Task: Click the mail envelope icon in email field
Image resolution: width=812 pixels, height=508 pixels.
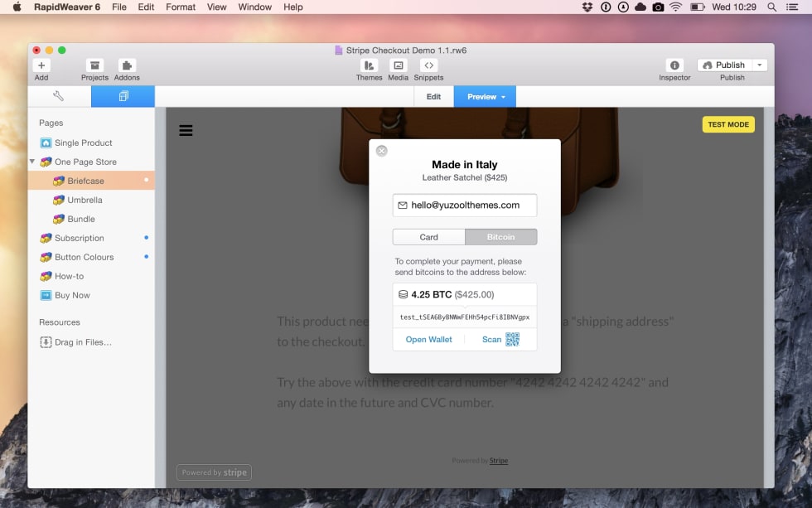Action: tap(403, 206)
